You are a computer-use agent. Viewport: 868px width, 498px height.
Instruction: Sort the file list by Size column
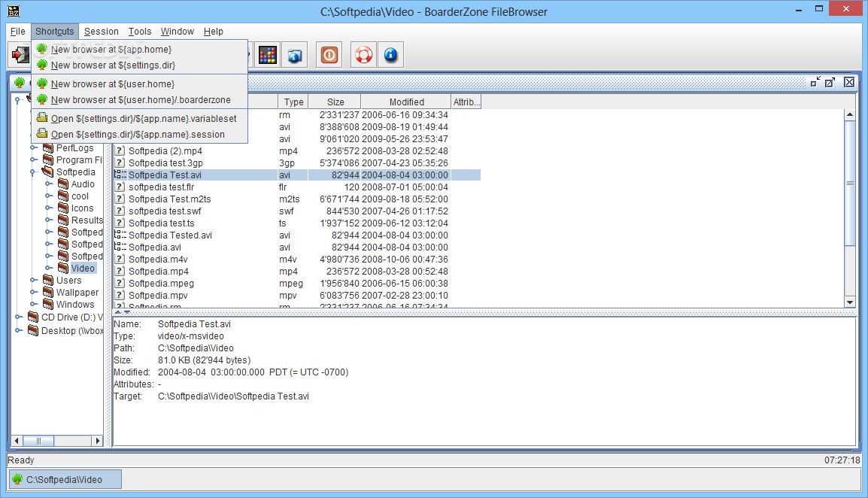[335, 102]
